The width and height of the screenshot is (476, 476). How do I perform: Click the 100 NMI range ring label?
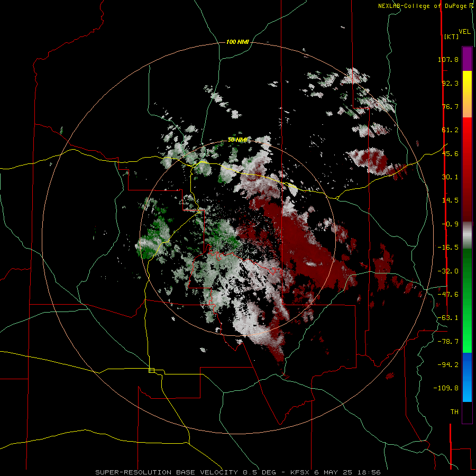pyautogui.click(x=237, y=42)
